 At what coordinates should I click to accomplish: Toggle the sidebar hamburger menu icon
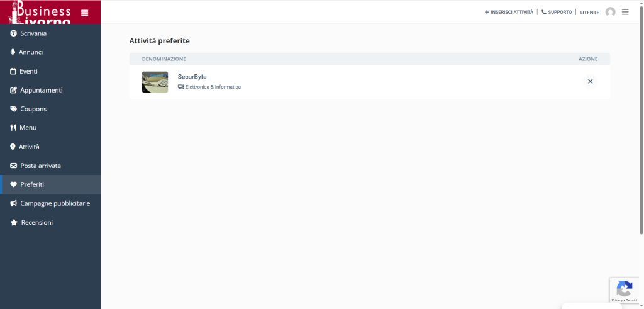tap(85, 13)
